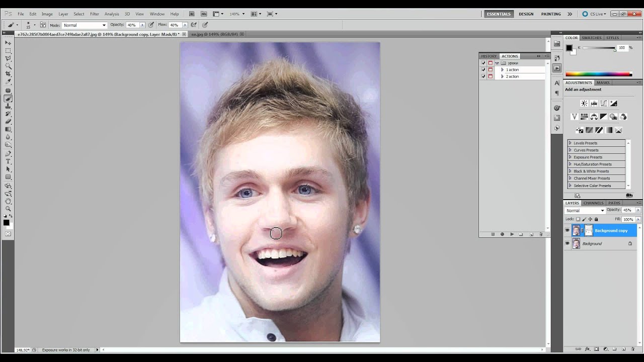644x362 pixels.
Task: Open the layer blend mode Normal dropdown
Action: tap(585, 211)
